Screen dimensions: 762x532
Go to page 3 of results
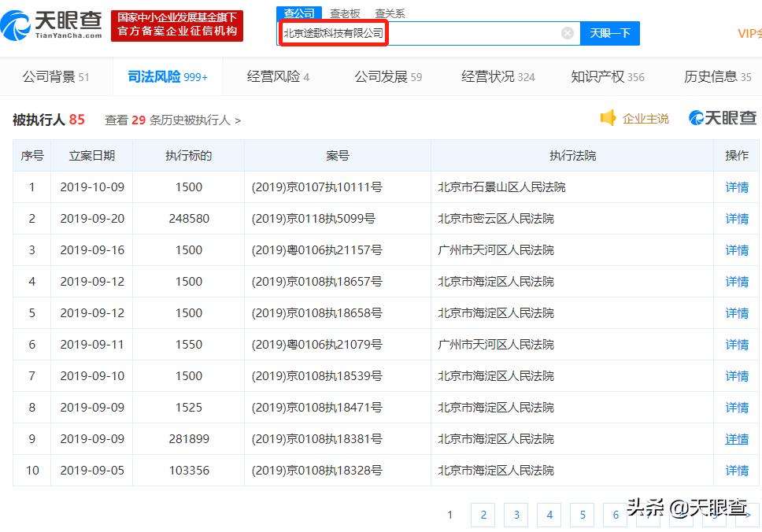(x=516, y=515)
